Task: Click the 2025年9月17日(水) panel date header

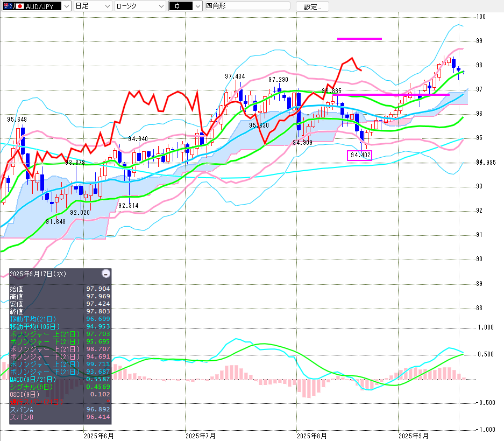Action: tap(38, 274)
